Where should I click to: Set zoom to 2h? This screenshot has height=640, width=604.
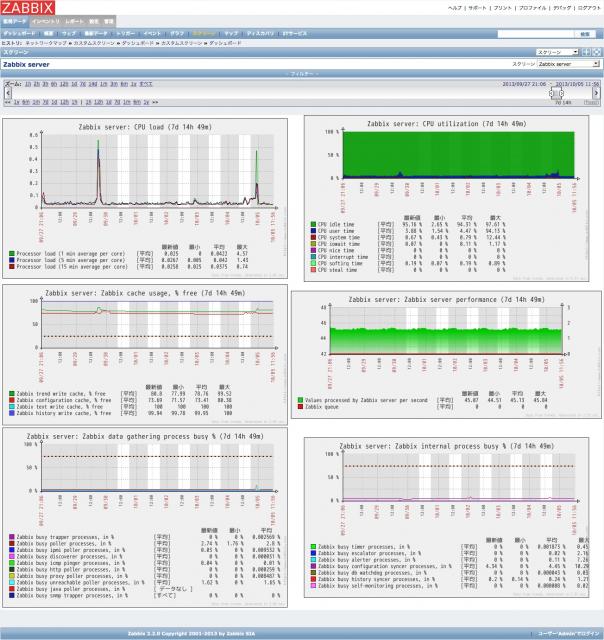pos(37,84)
